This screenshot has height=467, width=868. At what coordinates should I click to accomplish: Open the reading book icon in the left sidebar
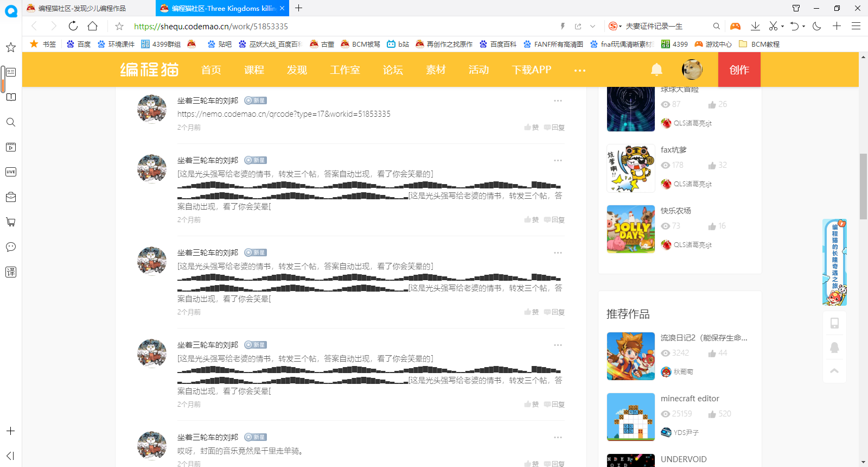pyautogui.click(x=11, y=97)
